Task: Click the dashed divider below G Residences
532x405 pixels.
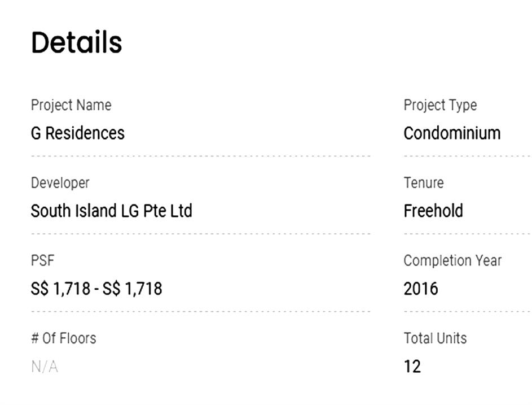Action: click(x=200, y=155)
